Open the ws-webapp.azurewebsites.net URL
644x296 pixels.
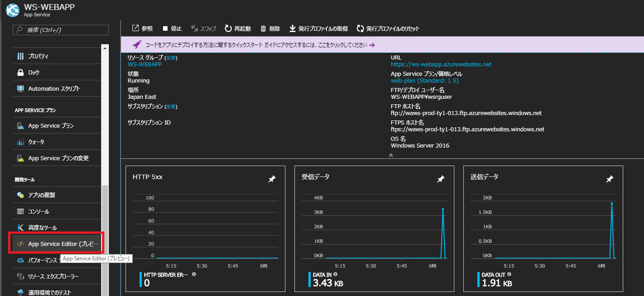click(x=441, y=65)
